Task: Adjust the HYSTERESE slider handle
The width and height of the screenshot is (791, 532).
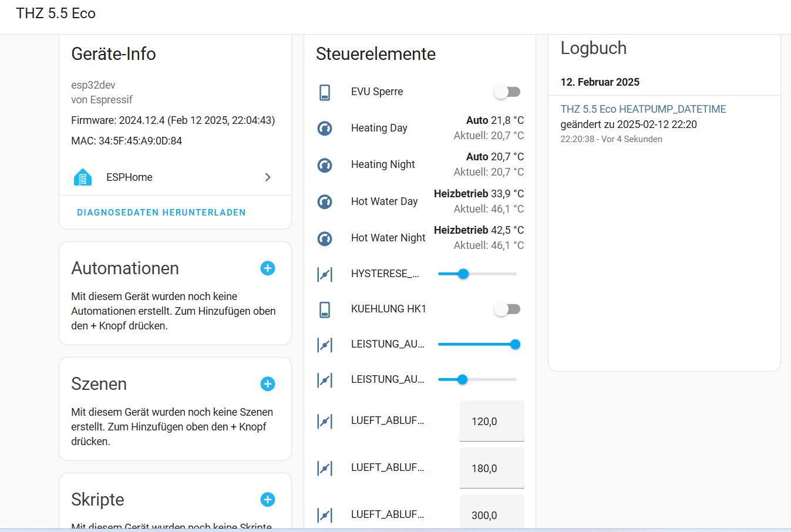Action: coord(463,274)
